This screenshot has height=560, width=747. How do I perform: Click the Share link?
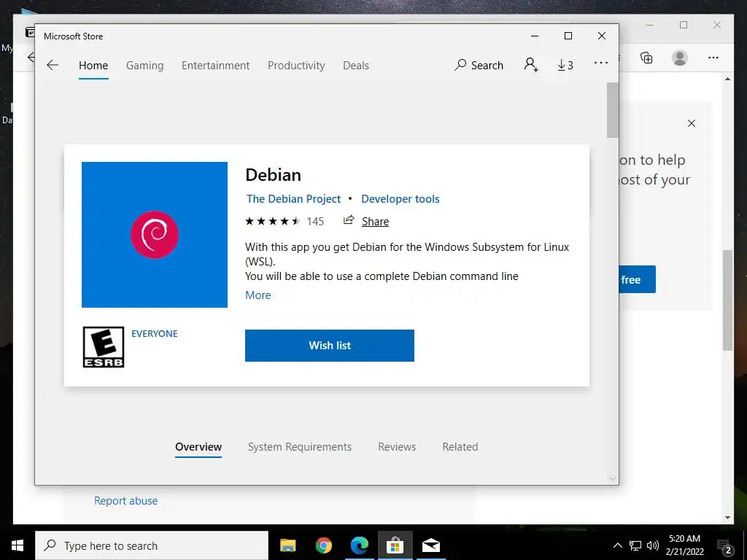pyautogui.click(x=375, y=221)
